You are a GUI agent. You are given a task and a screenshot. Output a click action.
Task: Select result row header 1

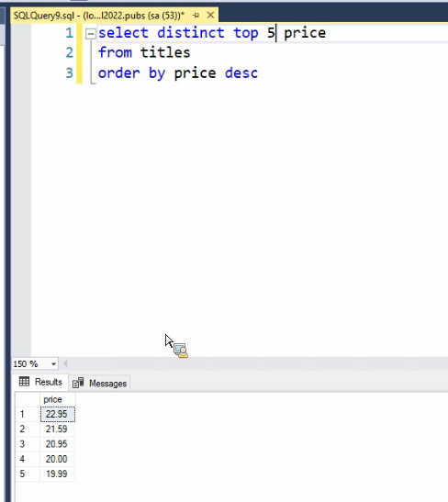tap(28, 414)
